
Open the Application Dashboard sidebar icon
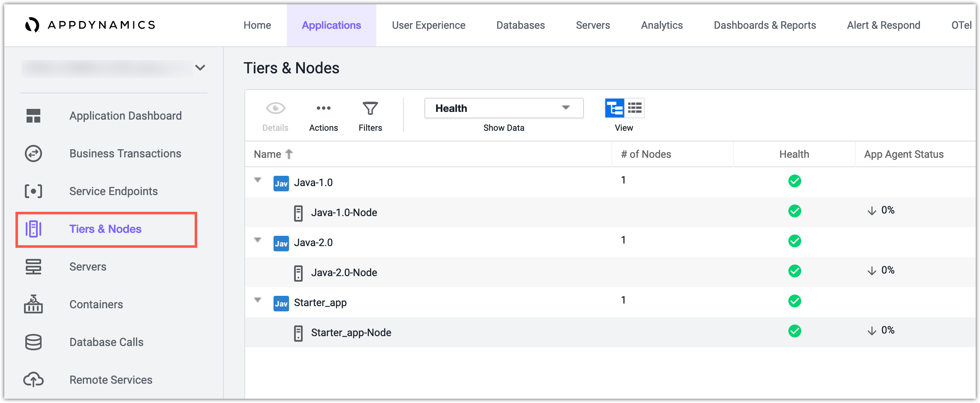click(33, 116)
